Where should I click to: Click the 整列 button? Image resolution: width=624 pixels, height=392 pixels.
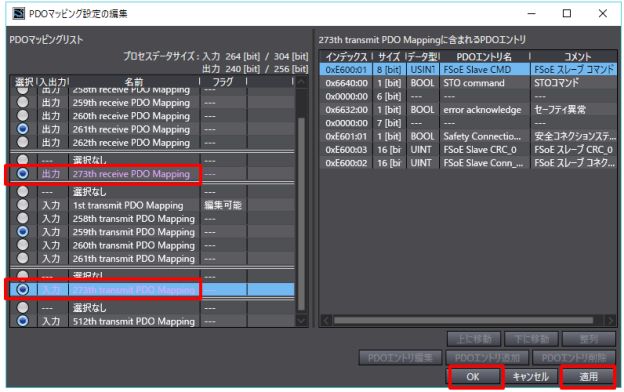coord(589,339)
